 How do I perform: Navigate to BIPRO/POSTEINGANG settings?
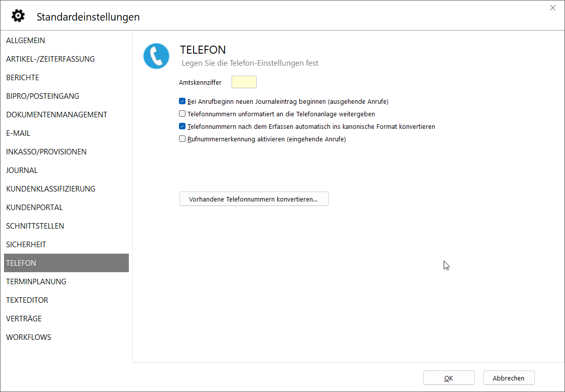[x=43, y=96]
